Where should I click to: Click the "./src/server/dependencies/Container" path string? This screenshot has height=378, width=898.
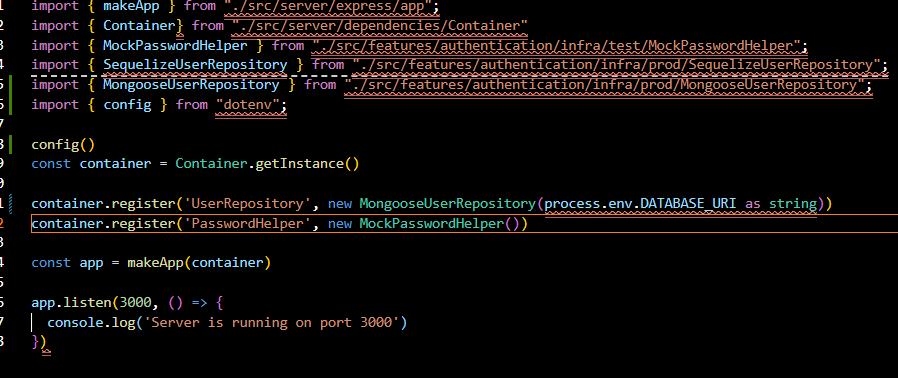coord(380,26)
